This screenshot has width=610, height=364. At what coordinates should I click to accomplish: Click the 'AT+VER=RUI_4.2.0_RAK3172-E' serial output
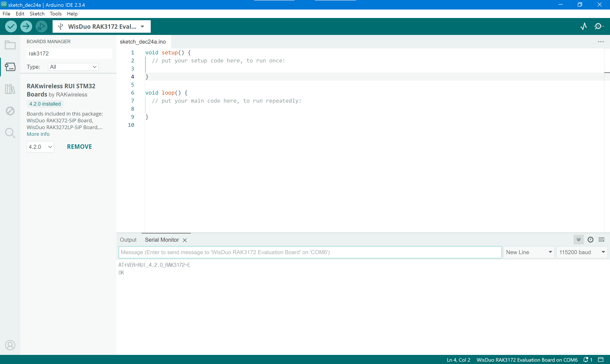pos(154,265)
